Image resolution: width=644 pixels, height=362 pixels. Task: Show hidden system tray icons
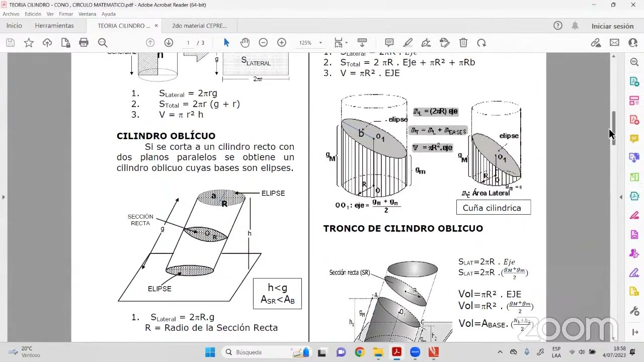pos(500,352)
